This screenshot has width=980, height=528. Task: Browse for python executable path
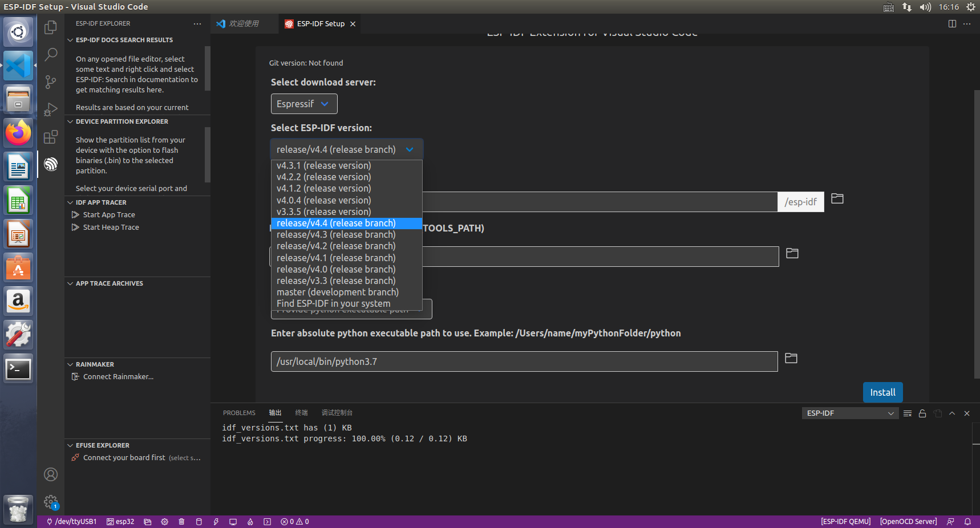coord(791,358)
